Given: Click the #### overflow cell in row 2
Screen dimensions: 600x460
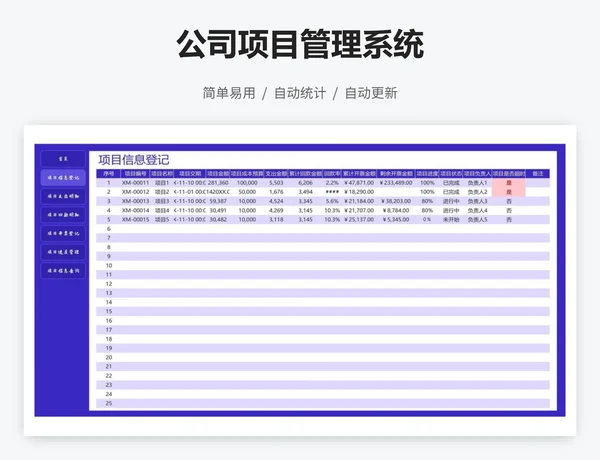Looking at the screenshot, I should pyautogui.click(x=332, y=192).
